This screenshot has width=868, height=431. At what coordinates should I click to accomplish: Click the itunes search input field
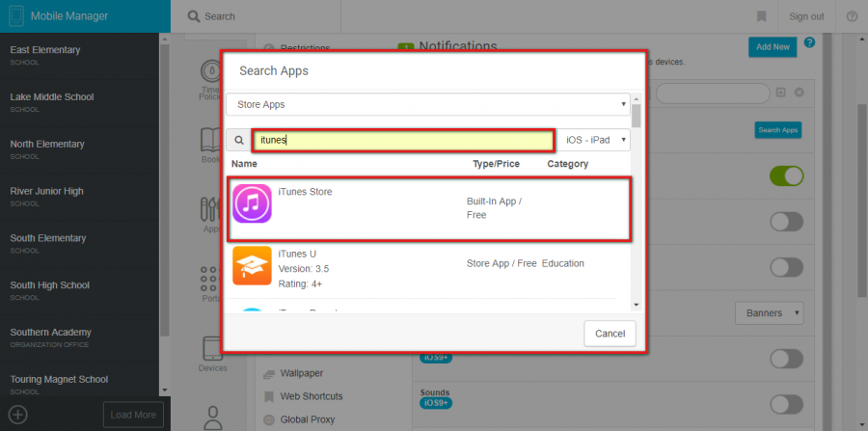(403, 141)
